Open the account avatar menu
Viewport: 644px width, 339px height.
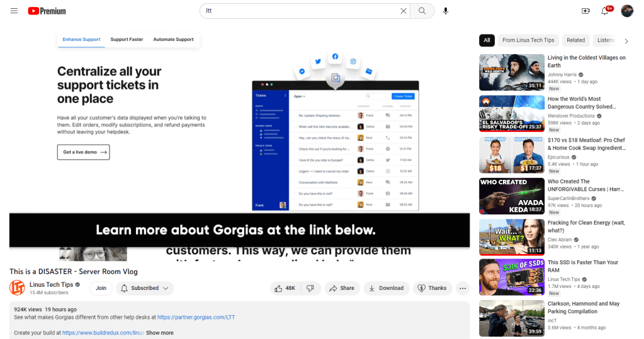[x=627, y=11]
